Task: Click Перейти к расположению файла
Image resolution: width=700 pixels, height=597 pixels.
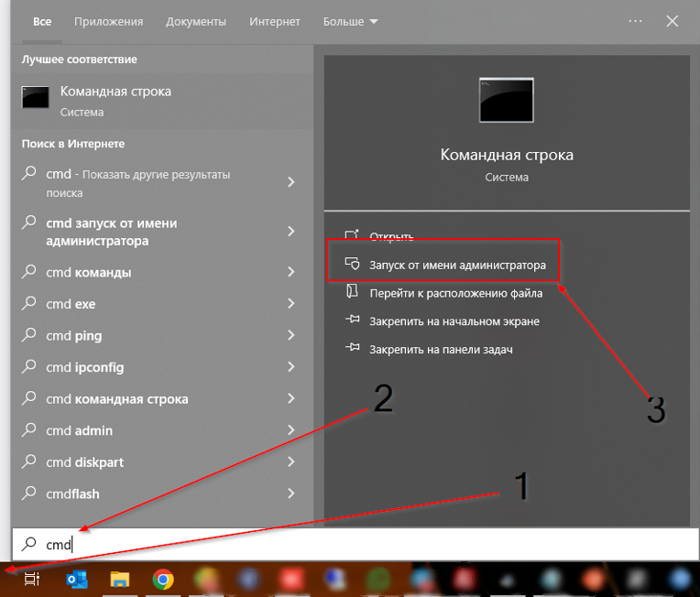Action: [456, 293]
